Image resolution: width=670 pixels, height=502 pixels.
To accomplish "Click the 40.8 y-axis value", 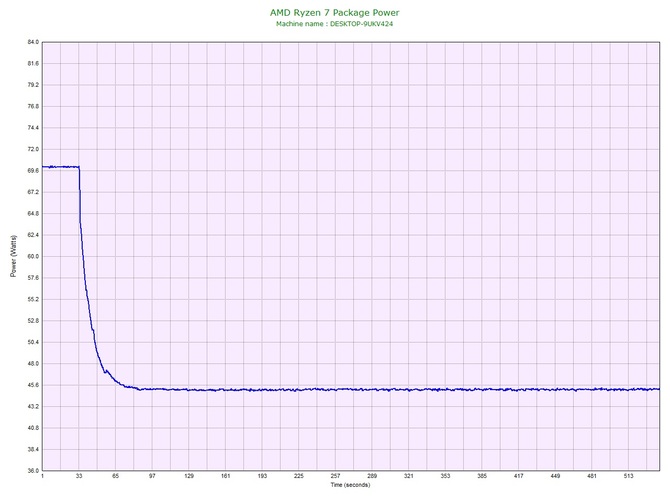I will tap(33, 428).
